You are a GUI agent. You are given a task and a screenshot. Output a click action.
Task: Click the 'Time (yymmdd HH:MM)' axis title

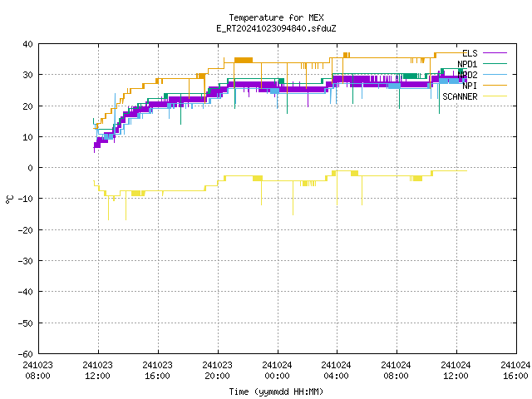(276, 392)
